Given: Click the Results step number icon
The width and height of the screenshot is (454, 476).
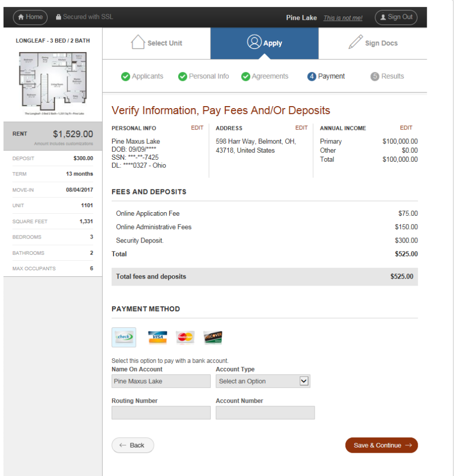Looking at the screenshot, I should [x=375, y=76].
